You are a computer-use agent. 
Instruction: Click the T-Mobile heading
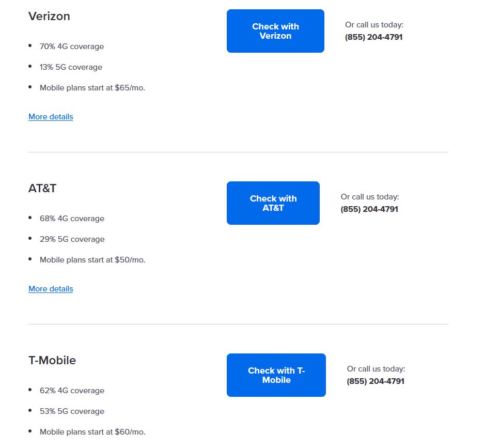[52, 360]
